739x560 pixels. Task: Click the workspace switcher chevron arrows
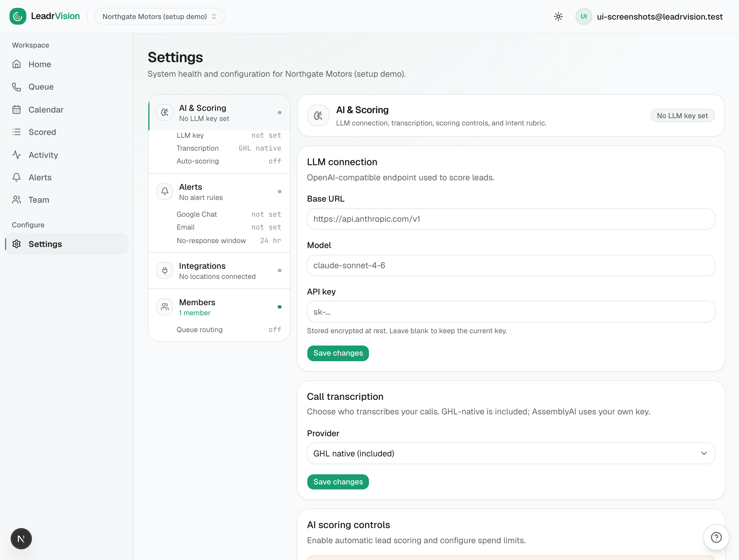(214, 16)
